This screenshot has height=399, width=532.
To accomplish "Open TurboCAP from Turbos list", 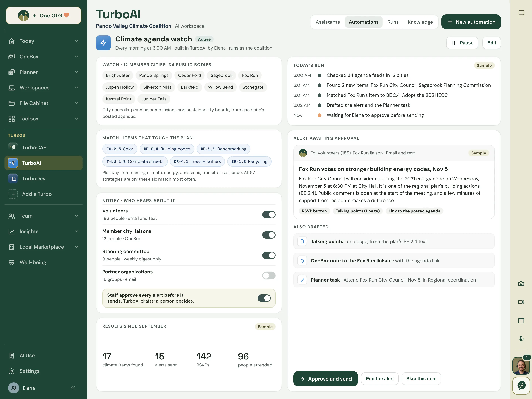I will pyautogui.click(x=44, y=147).
